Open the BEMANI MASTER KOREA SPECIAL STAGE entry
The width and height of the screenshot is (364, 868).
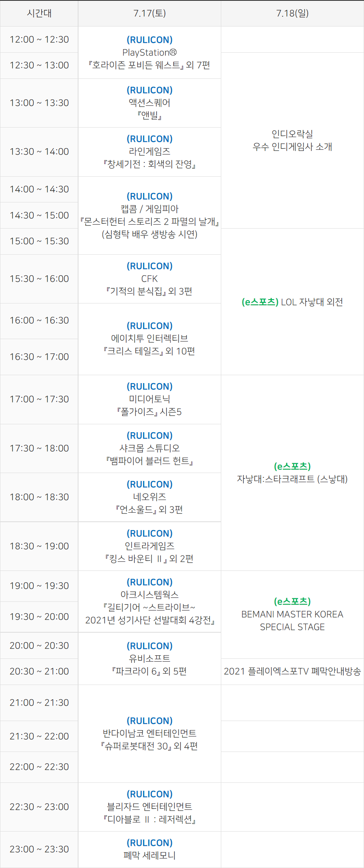(292, 614)
